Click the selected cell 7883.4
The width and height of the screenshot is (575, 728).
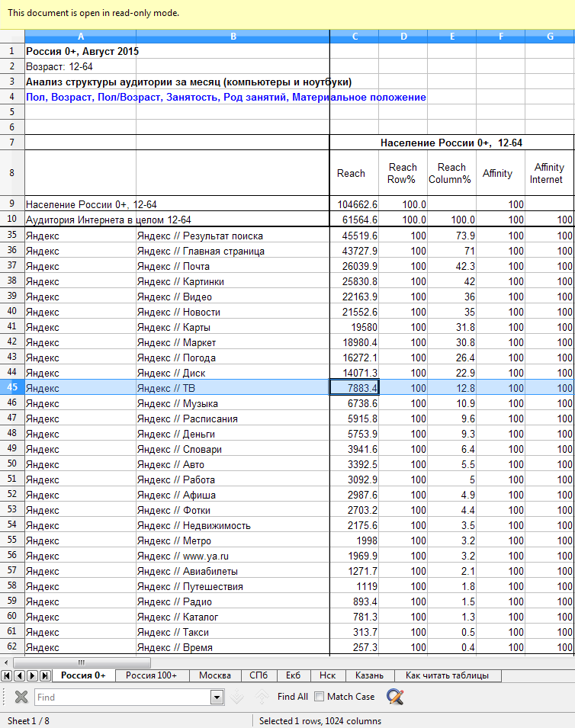pos(355,388)
